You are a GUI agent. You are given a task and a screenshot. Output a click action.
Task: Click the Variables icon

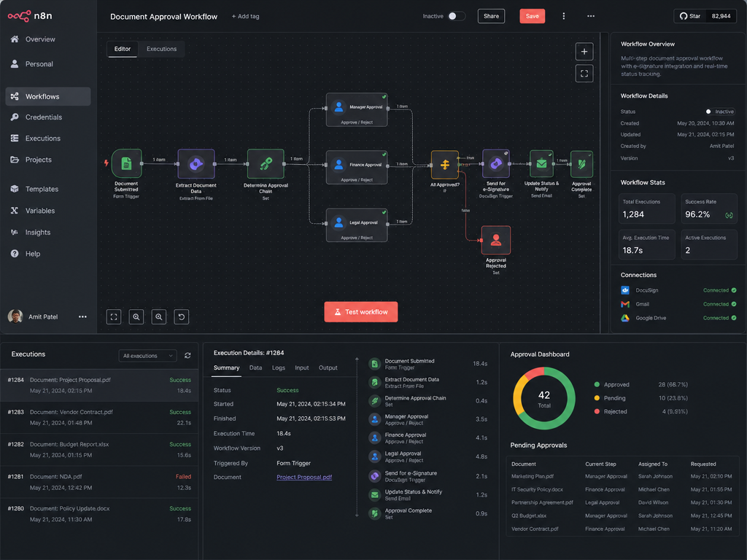click(15, 211)
